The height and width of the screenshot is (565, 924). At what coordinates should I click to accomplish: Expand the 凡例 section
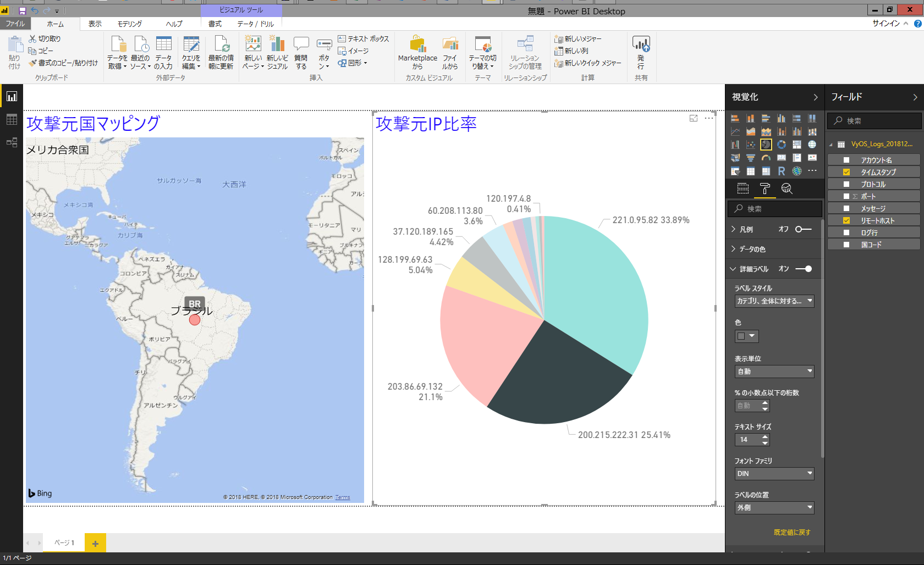(733, 229)
